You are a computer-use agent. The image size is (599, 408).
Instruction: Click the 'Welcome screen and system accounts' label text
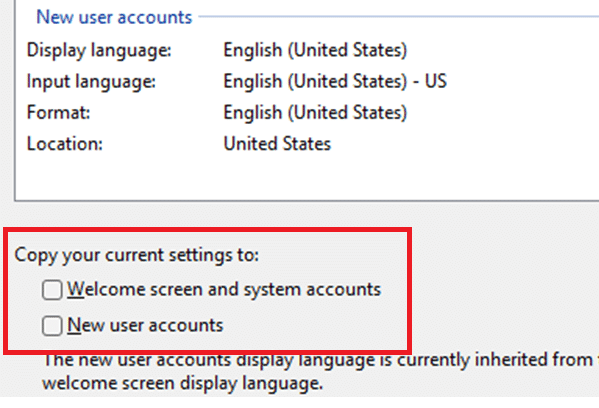click(x=224, y=289)
